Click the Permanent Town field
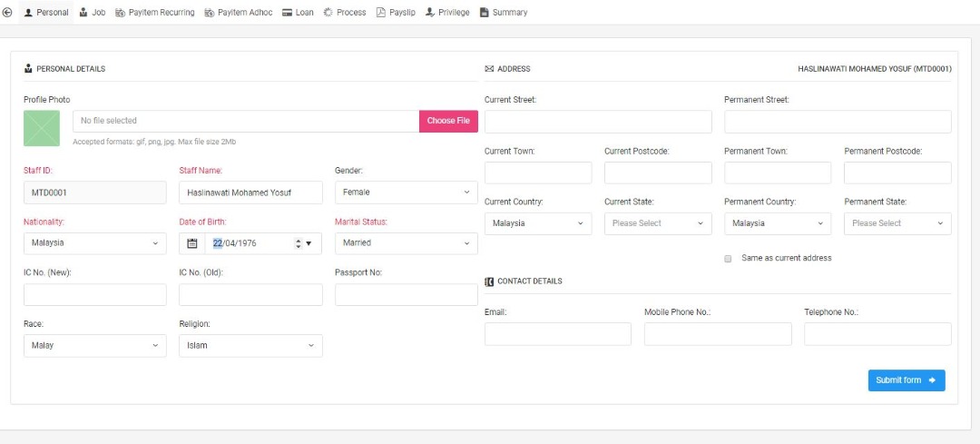 point(779,173)
